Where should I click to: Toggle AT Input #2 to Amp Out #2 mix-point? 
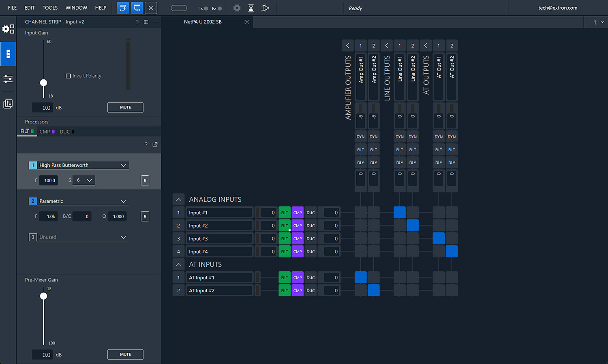(x=374, y=290)
